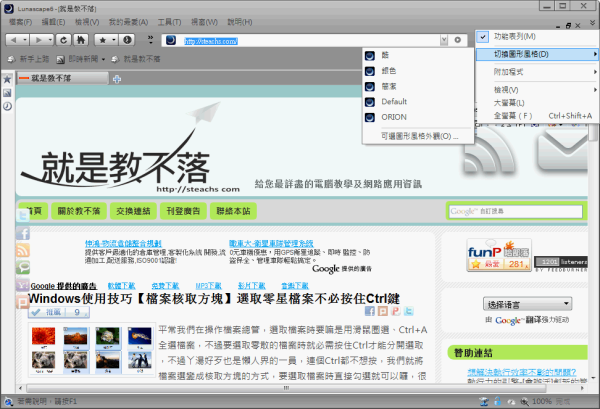Click the new tab plus icon

click(117, 78)
